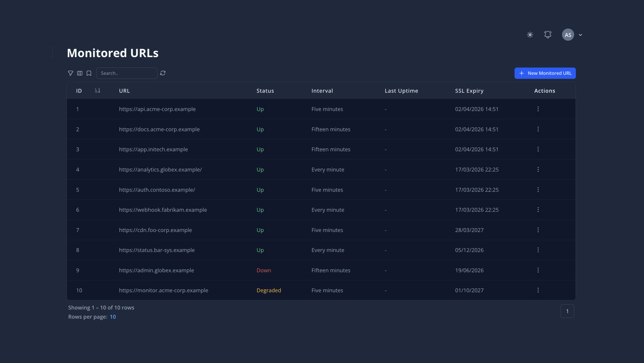Open saved views bookmark icon
This screenshot has height=363, width=644.
[x=89, y=73]
